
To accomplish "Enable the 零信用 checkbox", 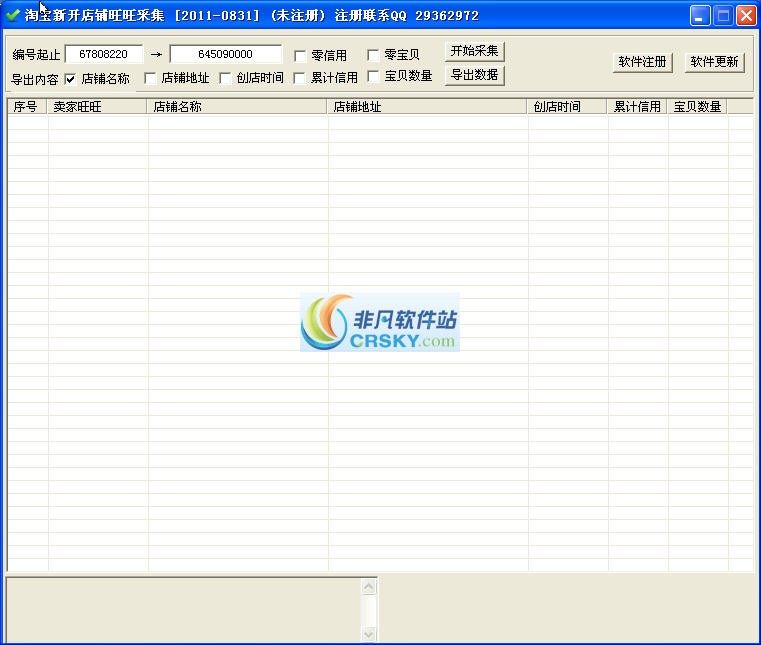I will tap(300, 56).
